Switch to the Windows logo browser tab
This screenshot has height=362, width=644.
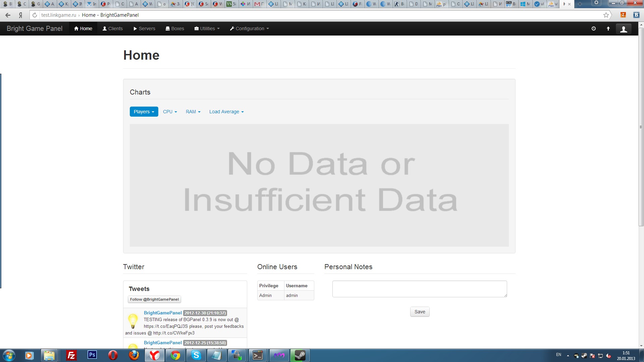pyautogui.click(x=525, y=4)
